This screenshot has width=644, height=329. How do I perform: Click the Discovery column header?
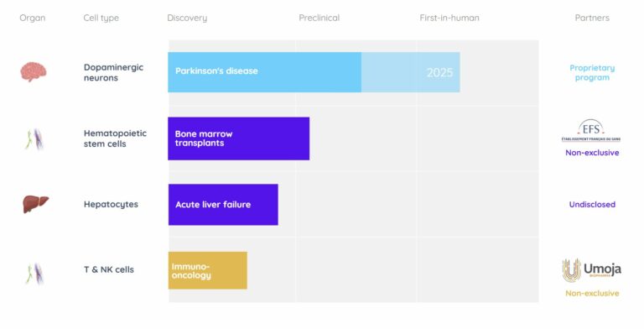pyautogui.click(x=187, y=18)
